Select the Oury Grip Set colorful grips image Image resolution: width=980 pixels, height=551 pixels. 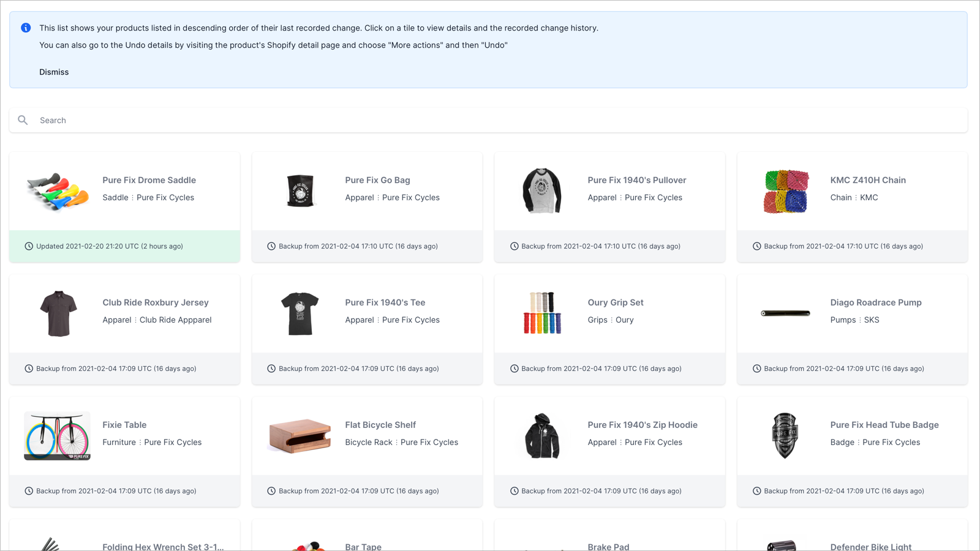tap(543, 313)
